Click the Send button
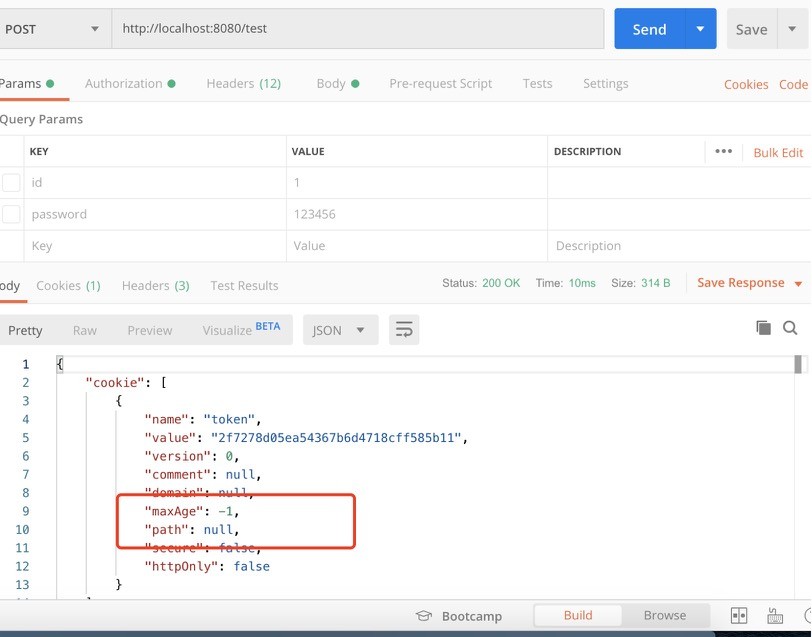The image size is (812, 637). pyautogui.click(x=649, y=29)
